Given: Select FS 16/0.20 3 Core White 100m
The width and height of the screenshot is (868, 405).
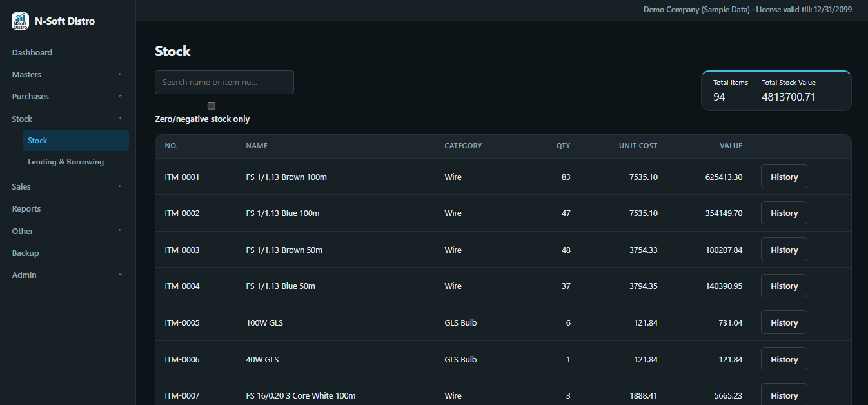Looking at the screenshot, I should pyautogui.click(x=301, y=395).
